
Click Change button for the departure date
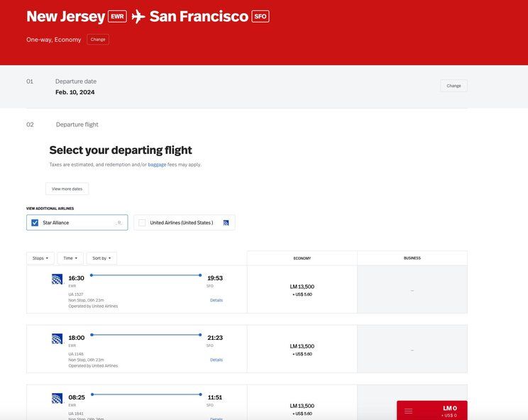point(453,86)
